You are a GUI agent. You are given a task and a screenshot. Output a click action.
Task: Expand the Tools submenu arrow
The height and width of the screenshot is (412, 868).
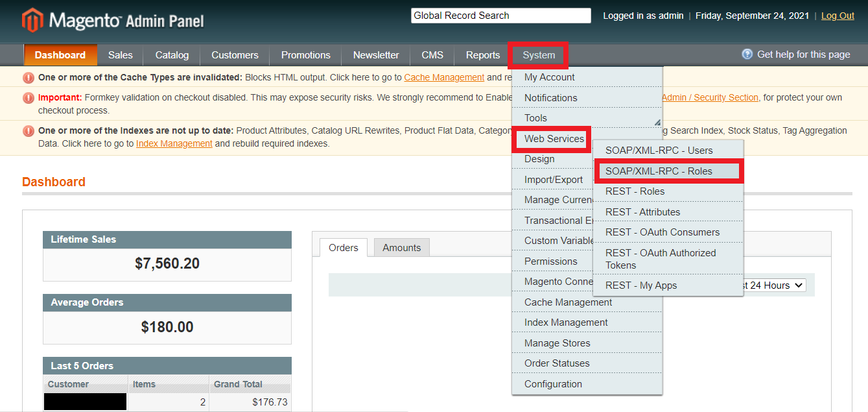(657, 122)
